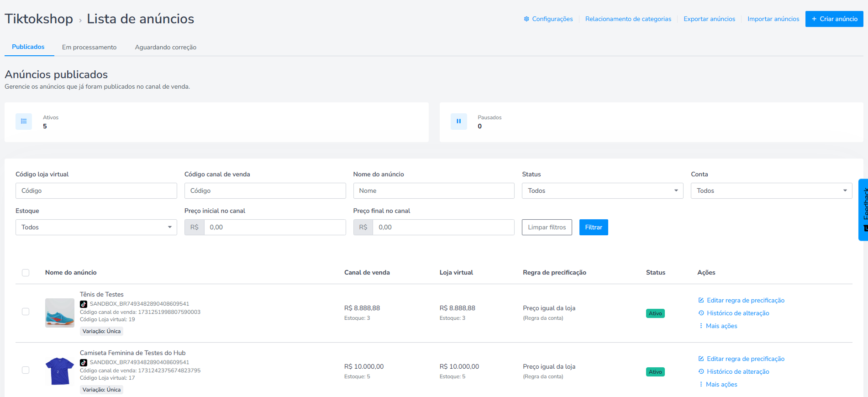This screenshot has width=868, height=397.
Task: Click Código Loja virtual: 17 text
Action: tap(107, 378)
